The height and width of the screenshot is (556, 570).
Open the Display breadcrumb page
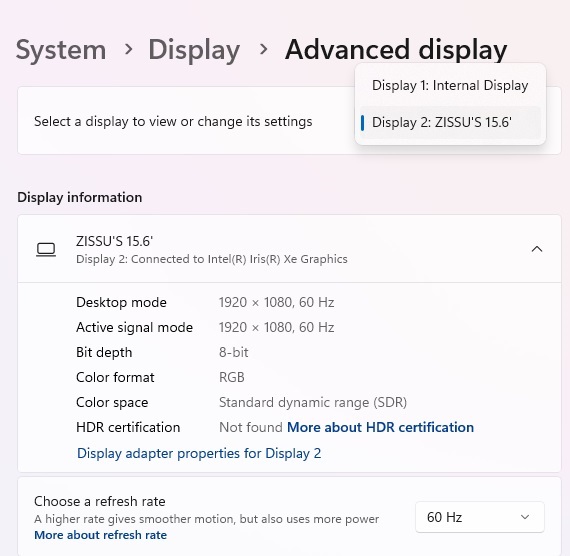[x=194, y=50]
